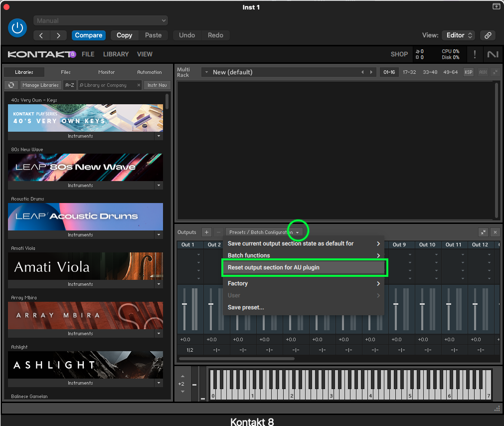The image size is (504, 426).
Task: Open the View Editor selector
Action: 459,35
